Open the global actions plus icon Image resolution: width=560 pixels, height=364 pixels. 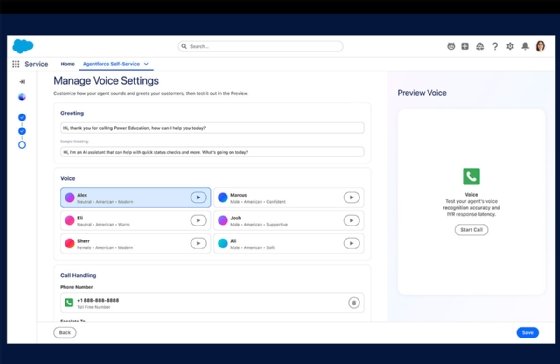point(465,46)
